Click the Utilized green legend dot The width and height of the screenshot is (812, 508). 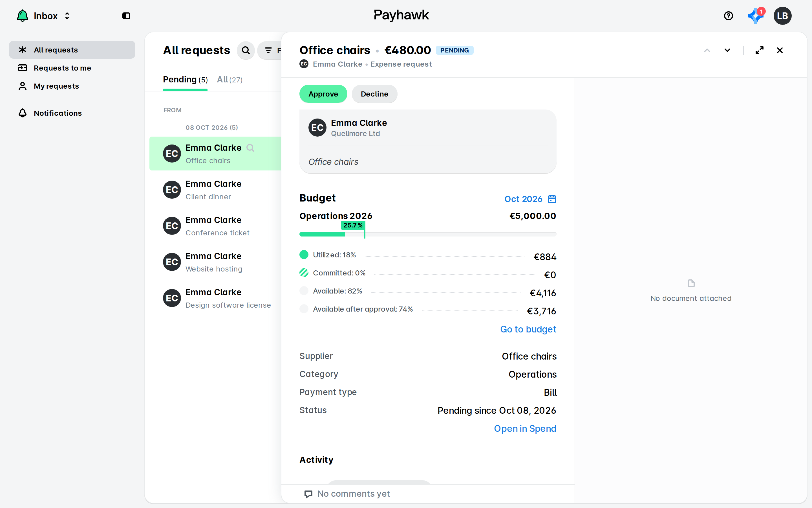click(x=304, y=255)
